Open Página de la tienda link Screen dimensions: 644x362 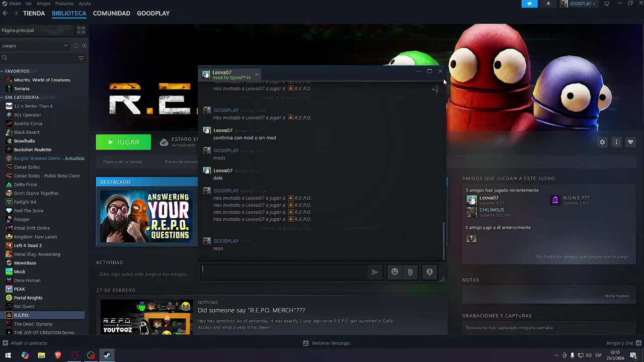pyautogui.click(x=122, y=162)
